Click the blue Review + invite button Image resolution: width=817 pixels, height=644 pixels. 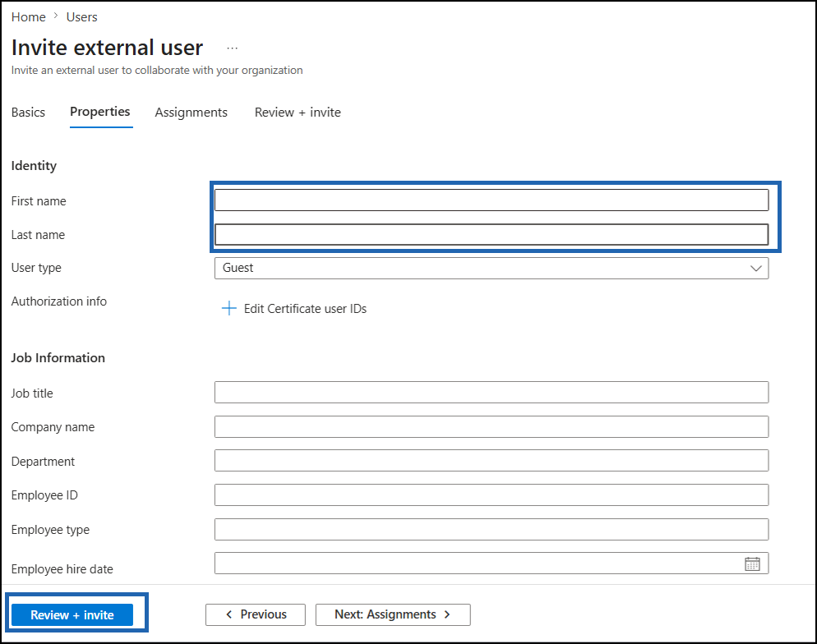(72, 615)
